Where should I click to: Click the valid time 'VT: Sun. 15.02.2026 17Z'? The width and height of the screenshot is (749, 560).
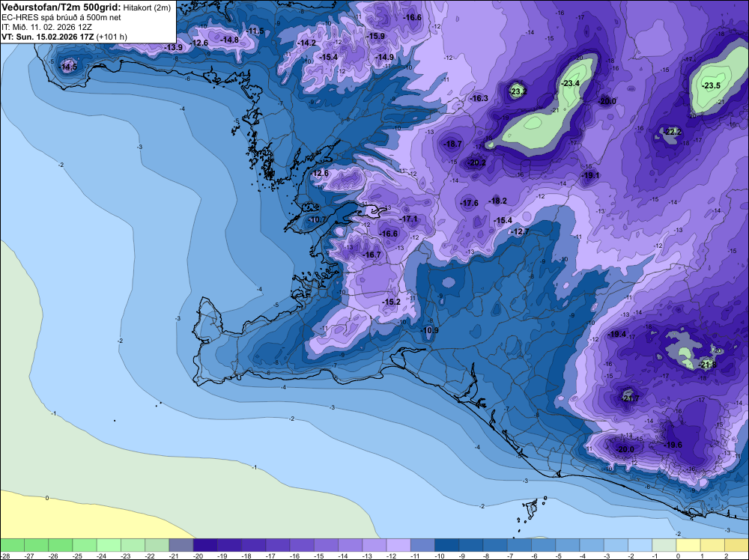tap(48, 37)
